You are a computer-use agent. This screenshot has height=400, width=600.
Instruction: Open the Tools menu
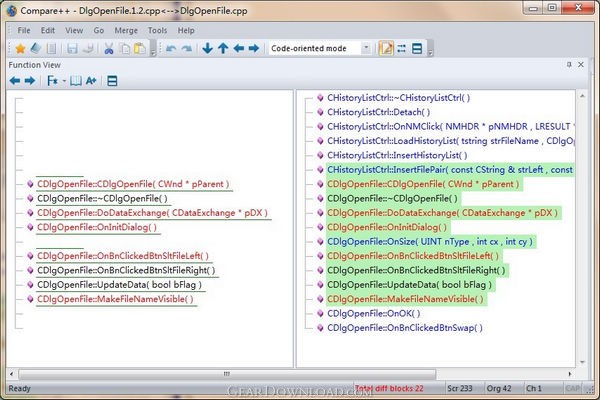pos(157,30)
